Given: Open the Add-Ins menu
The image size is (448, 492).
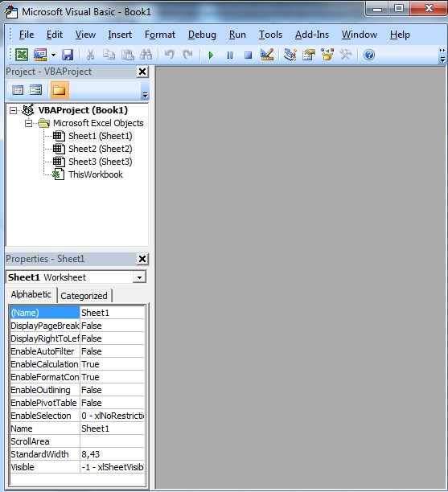Looking at the screenshot, I should [312, 35].
